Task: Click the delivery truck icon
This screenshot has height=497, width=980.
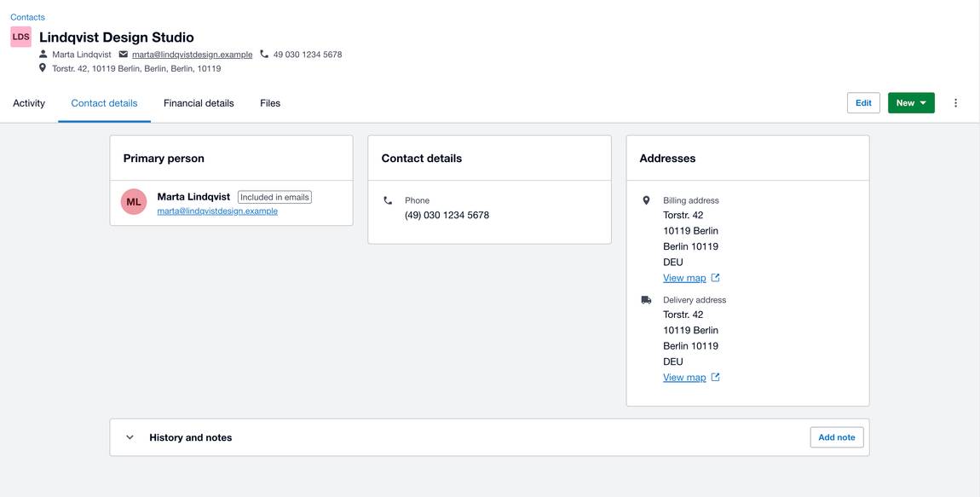Action: tap(646, 300)
